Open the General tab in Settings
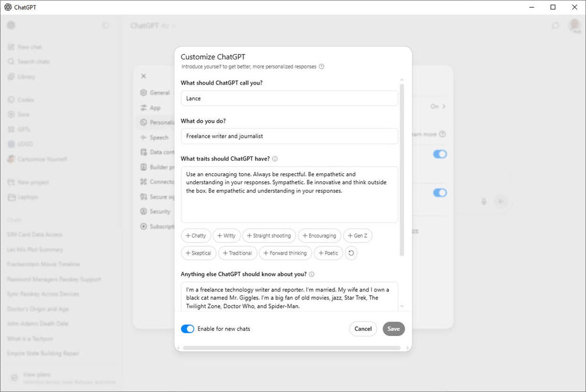 click(155, 92)
